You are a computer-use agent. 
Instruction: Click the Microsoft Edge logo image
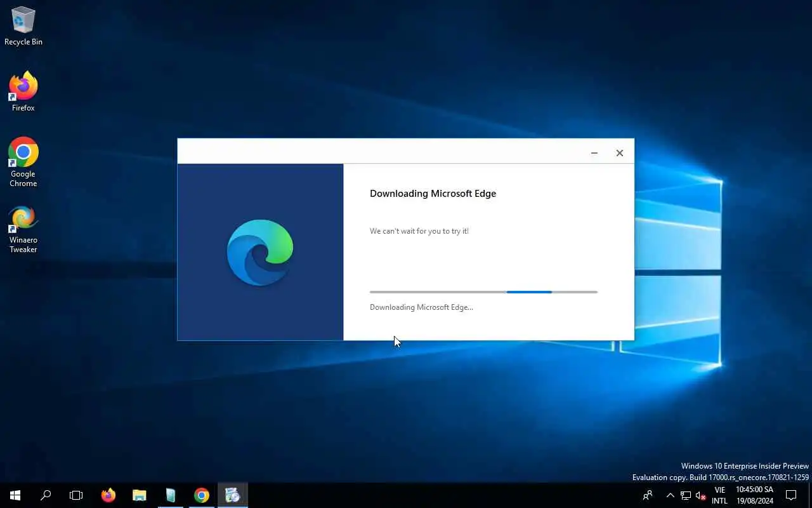[x=260, y=253]
